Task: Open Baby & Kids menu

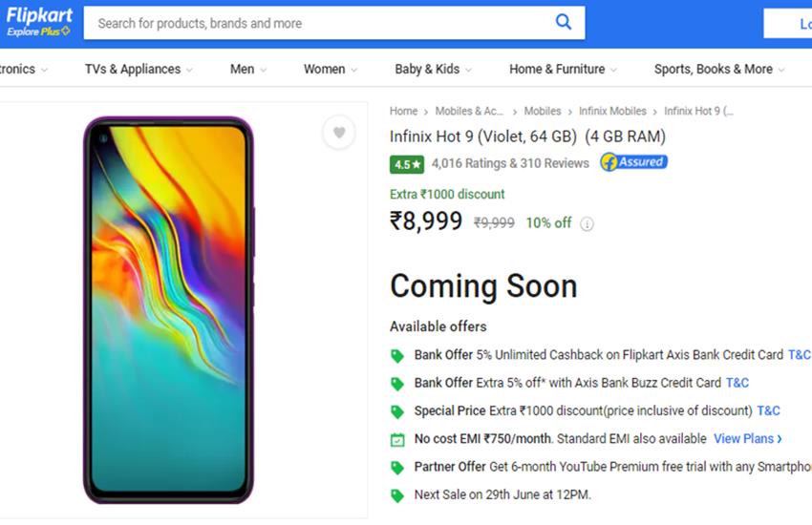Action: pos(433,69)
